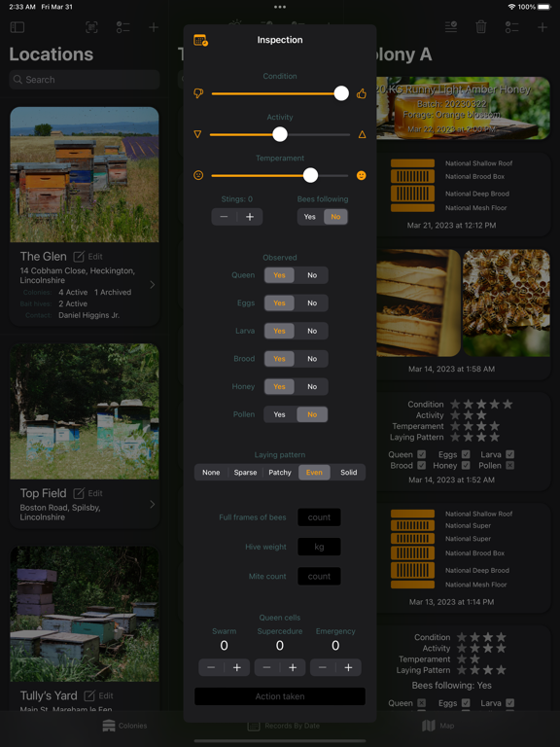Tap the low activity downward triangle icon

point(197,134)
